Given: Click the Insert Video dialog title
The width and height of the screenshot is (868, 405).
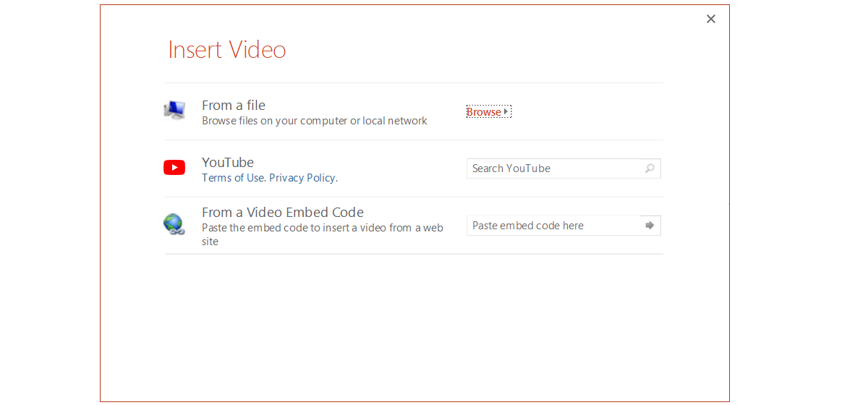Looking at the screenshot, I should 227,50.
